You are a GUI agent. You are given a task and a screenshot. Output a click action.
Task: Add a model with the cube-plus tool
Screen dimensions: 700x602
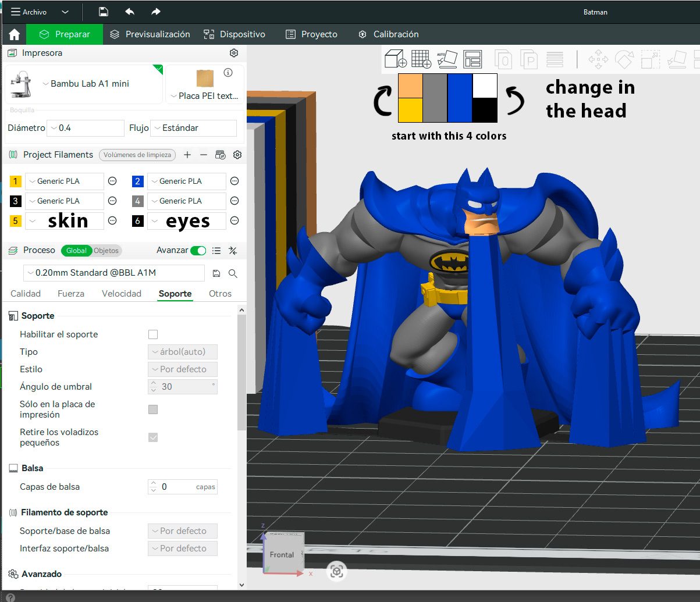(395, 59)
